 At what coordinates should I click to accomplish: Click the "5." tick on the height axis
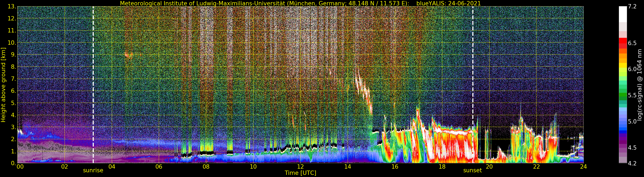pos(13,103)
